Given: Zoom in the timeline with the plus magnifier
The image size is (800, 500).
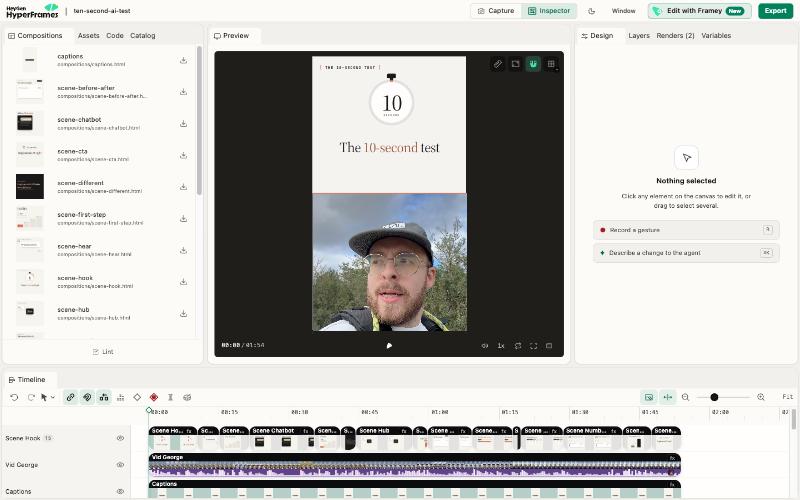Looking at the screenshot, I should [761, 397].
